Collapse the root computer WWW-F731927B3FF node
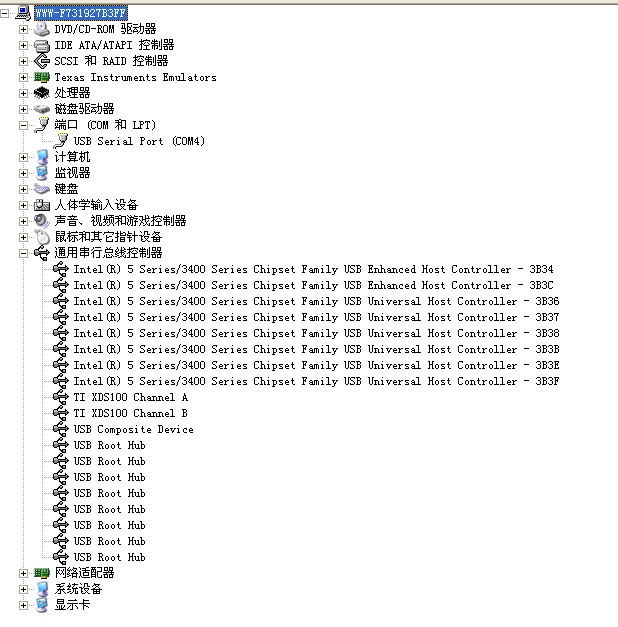Image resolution: width=618 pixels, height=627 pixels. pos(4,14)
